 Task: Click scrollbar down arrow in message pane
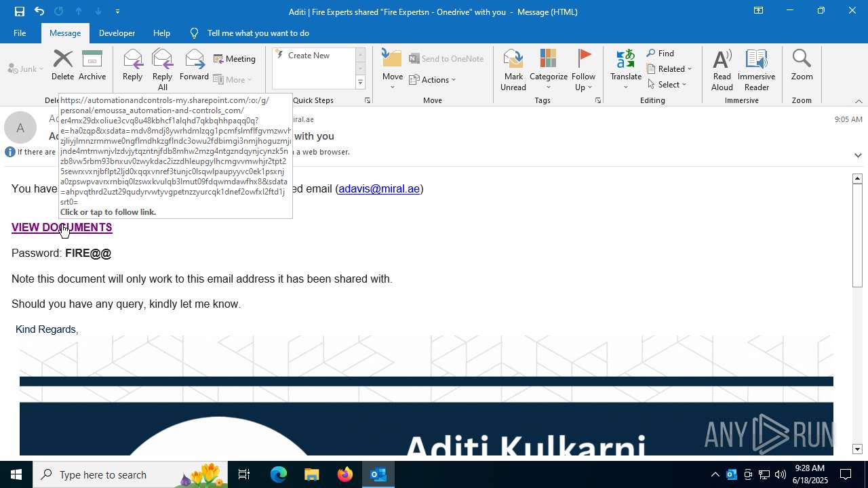pyautogui.click(x=857, y=449)
